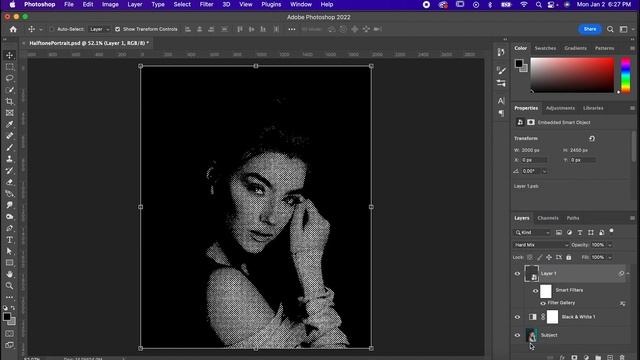Select the Eraser tool
This screenshot has height=360, width=640.
pyautogui.click(x=10, y=182)
